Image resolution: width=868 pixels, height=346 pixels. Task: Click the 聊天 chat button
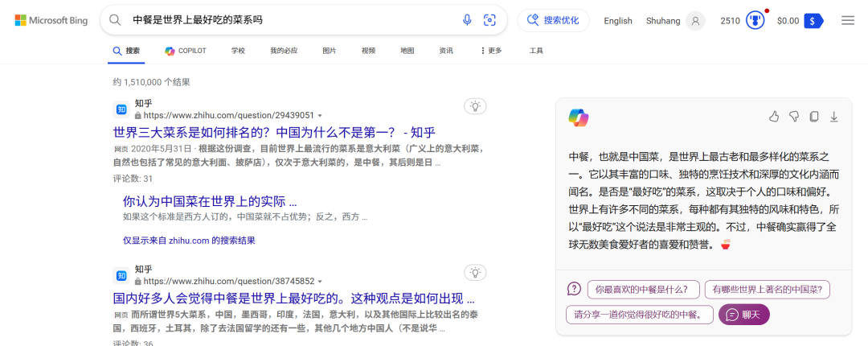tap(744, 314)
